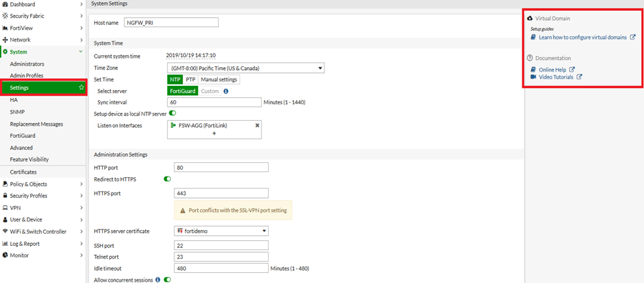
Task: Click external link icon after Video Tutorials
Action: (580, 76)
